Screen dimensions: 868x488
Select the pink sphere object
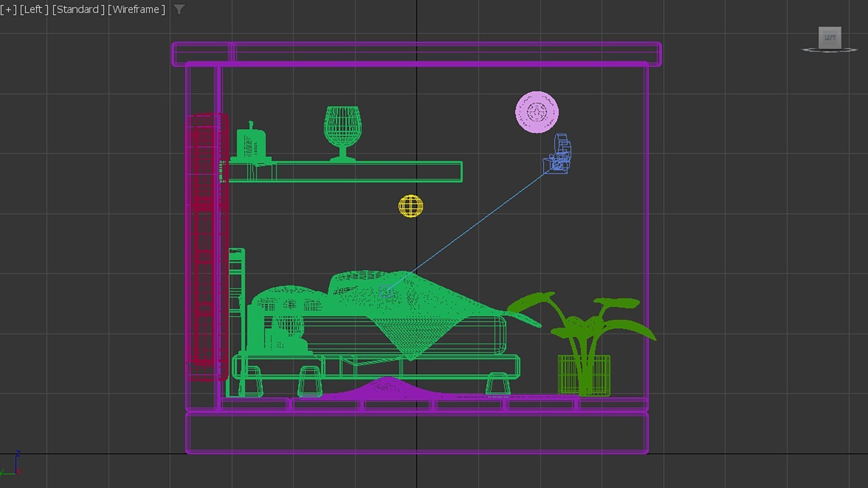[537, 112]
